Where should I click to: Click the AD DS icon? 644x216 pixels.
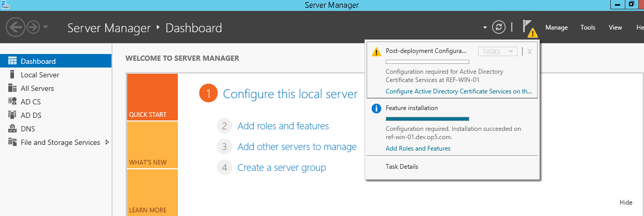click(12, 115)
